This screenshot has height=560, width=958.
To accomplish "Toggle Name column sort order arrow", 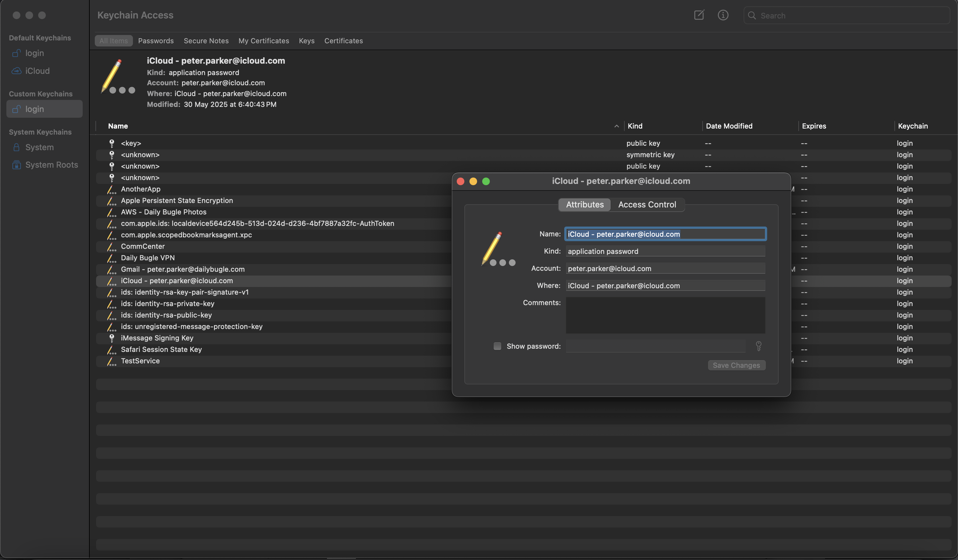I will pos(616,126).
